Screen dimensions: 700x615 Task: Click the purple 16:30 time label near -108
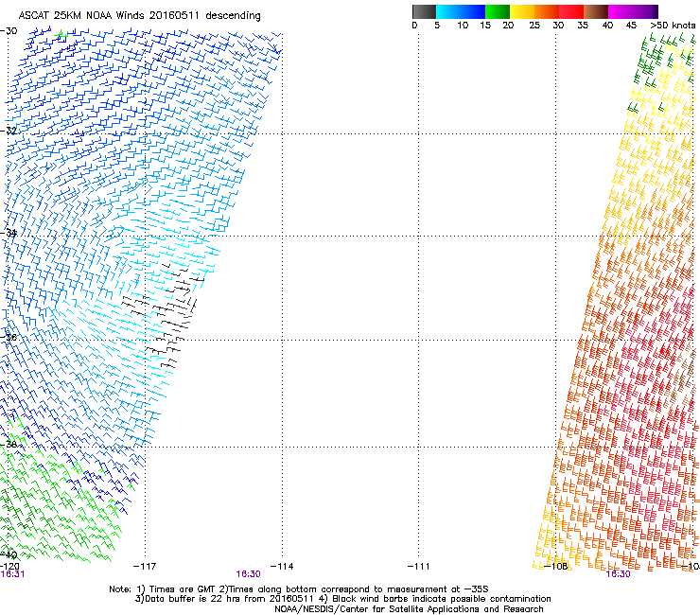618,574
